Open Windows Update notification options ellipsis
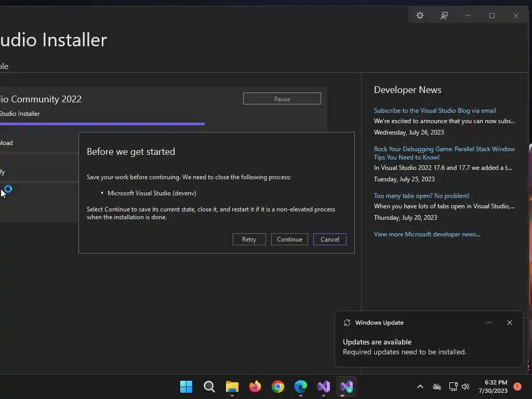 pyautogui.click(x=488, y=323)
